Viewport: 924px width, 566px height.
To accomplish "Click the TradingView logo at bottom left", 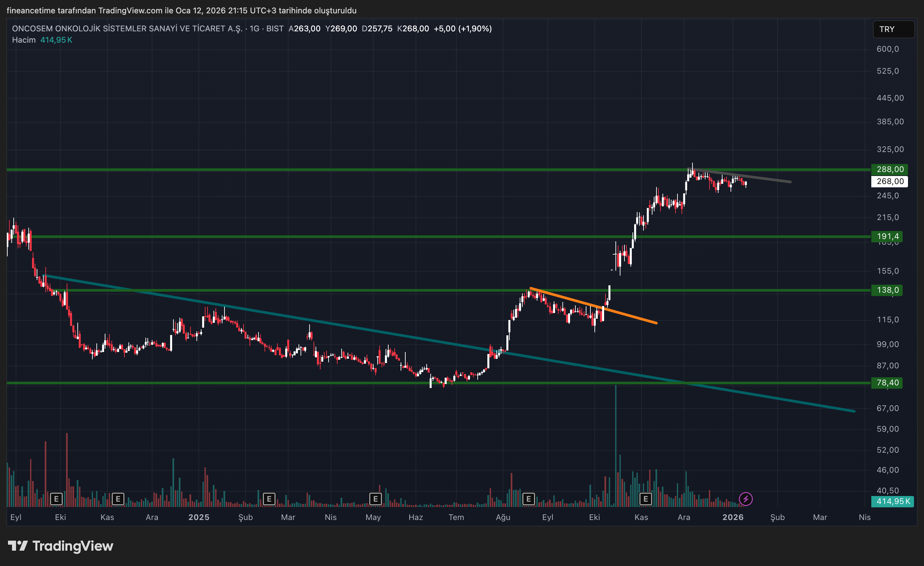I will [x=61, y=546].
